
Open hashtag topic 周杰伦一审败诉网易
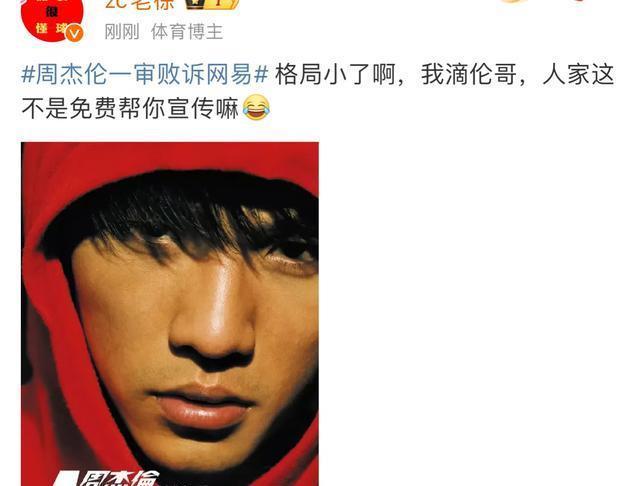pos(145,75)
